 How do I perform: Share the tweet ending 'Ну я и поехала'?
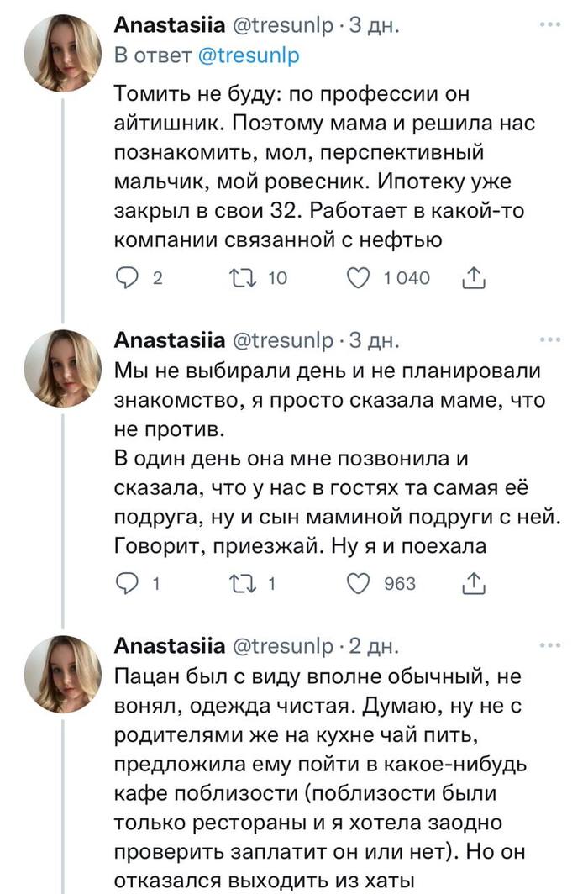point(473,582)
